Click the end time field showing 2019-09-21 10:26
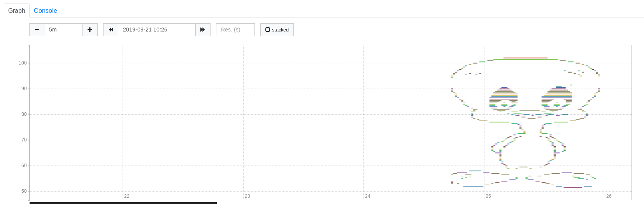 [157, 30]
